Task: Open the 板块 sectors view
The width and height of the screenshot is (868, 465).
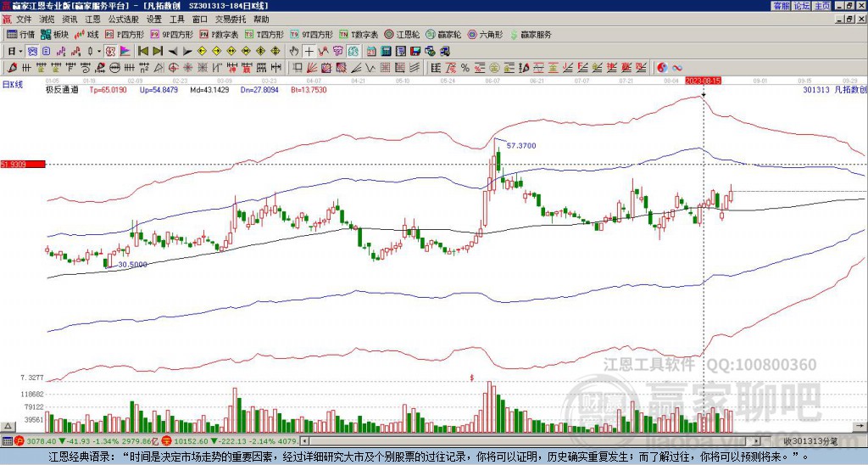Action: coord(54,34)
